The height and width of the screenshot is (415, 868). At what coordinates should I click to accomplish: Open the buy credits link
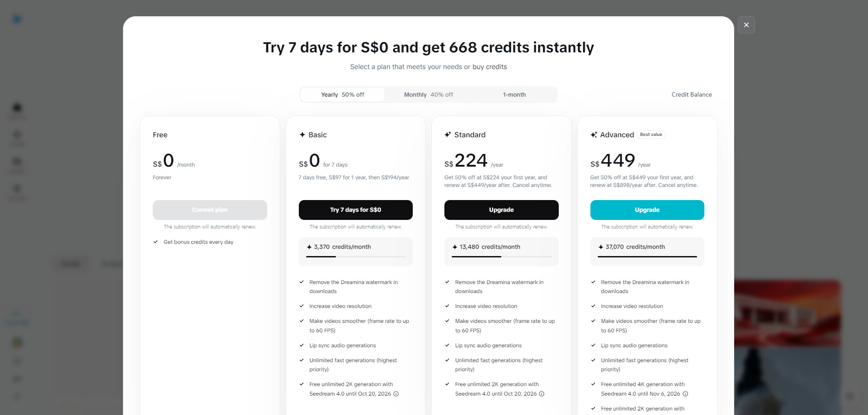tap(490, 67)
